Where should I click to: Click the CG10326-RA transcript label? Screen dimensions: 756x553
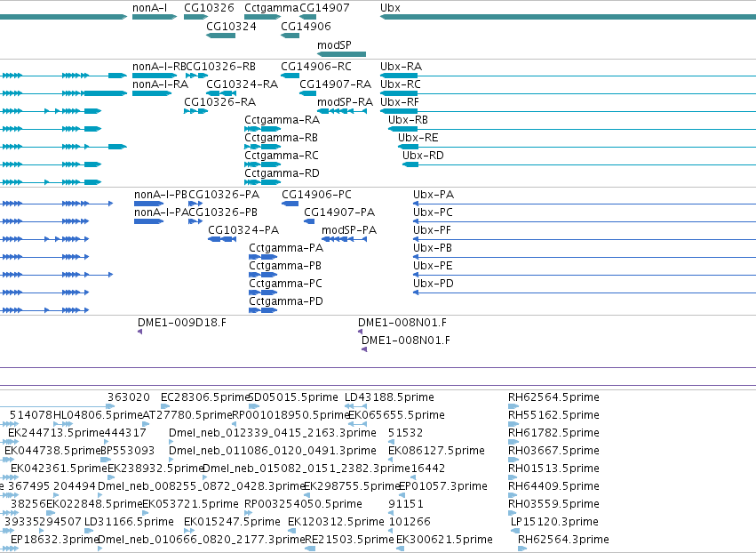219,102
